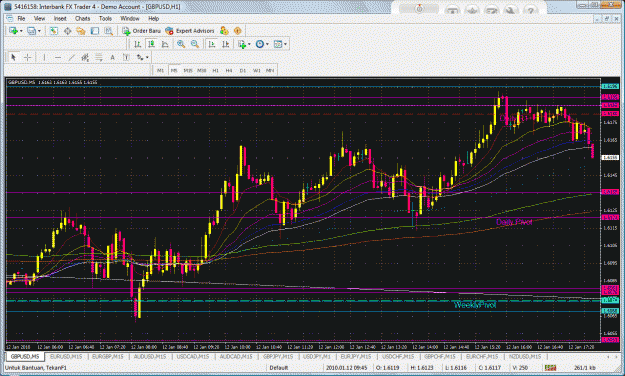This screenshot has width=625, height=376.
Task: Expand the Indicators dropdown arrow
Action: pyautogui.click(x=249, y=44)
